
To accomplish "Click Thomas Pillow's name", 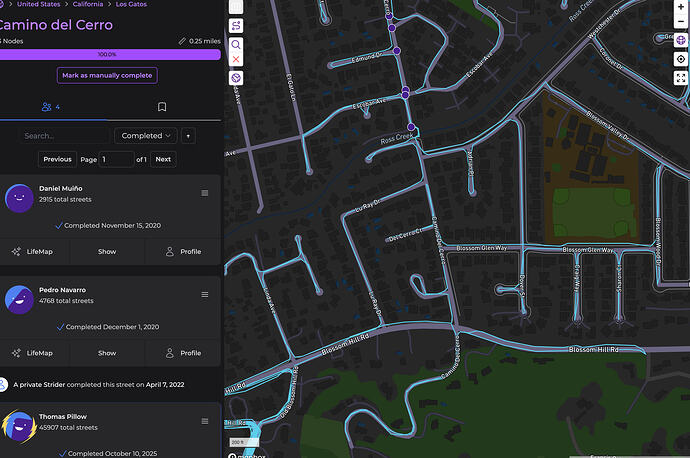I will coord(62,417).
